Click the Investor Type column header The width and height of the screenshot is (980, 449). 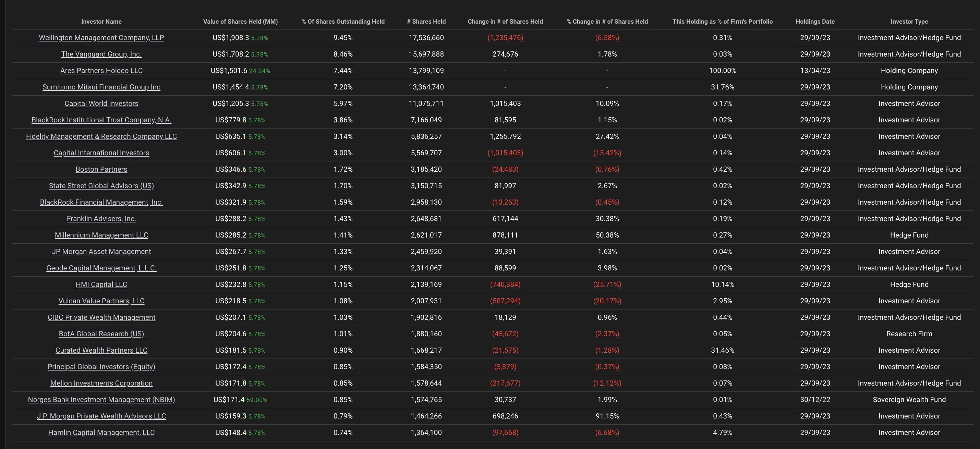(x=909, y=22)
